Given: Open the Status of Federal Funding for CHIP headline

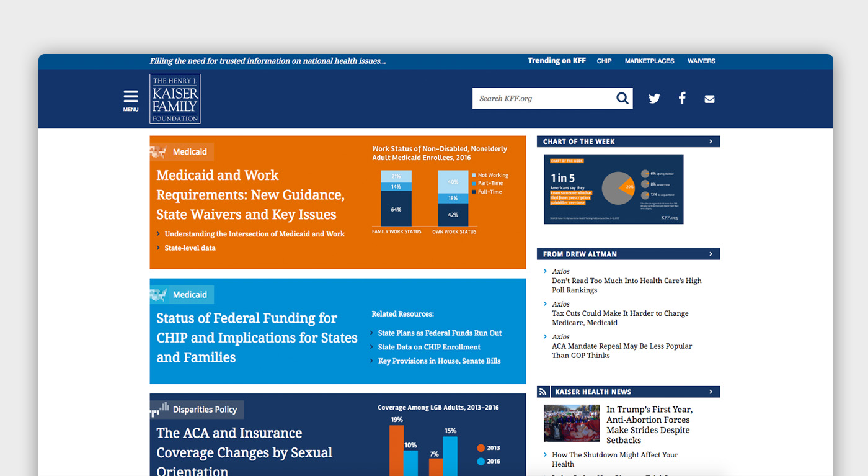Looking at the screenshot, I should pyautogui.click(x=257, y=338).
